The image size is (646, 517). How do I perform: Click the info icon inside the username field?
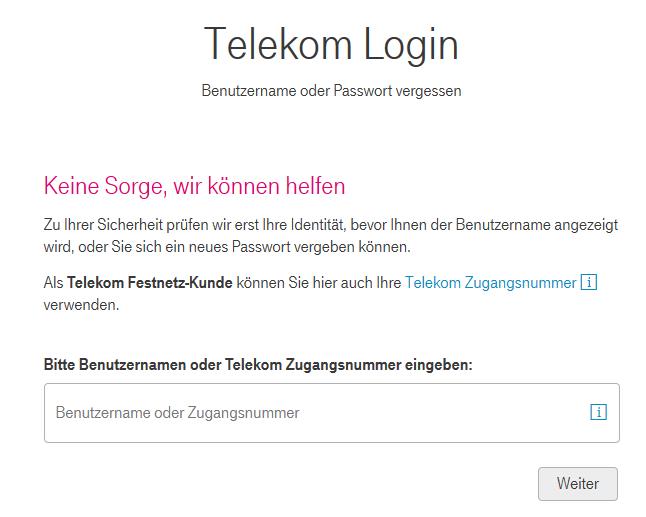pyautogui.click(x=598, y=412)
